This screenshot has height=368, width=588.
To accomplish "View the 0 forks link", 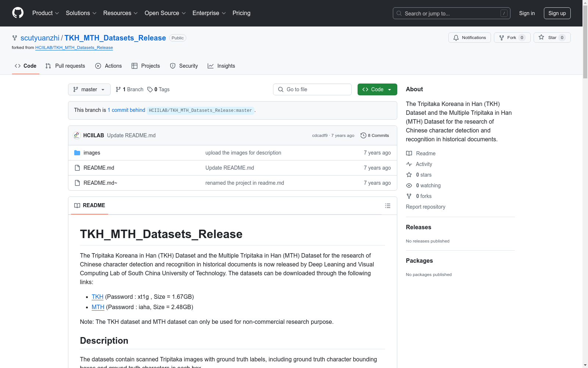I will point(419,196).
